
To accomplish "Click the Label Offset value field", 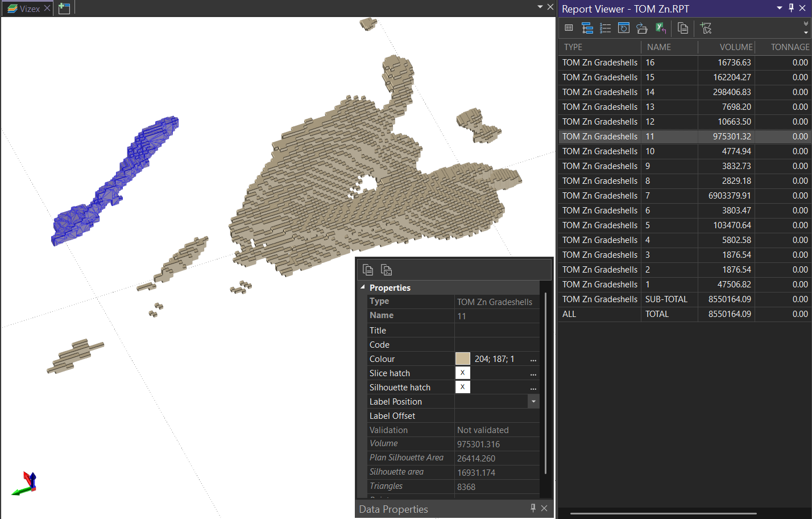I will pos(497,415).
